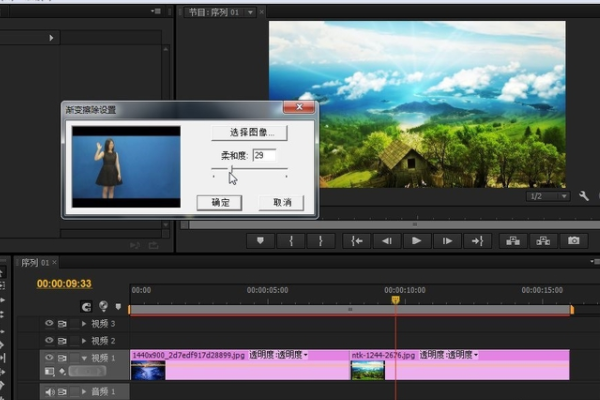Click the right arrow in effect controls header

51,38
